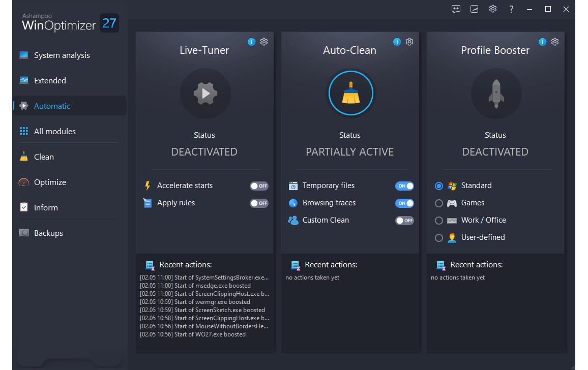Open the Backups sidebar item

tap(48, 233)
